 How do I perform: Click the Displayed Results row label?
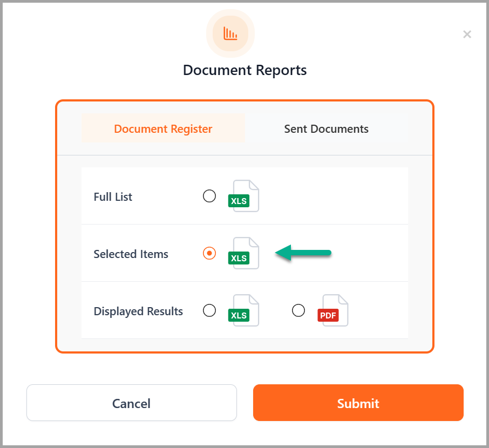pos(138,311)
